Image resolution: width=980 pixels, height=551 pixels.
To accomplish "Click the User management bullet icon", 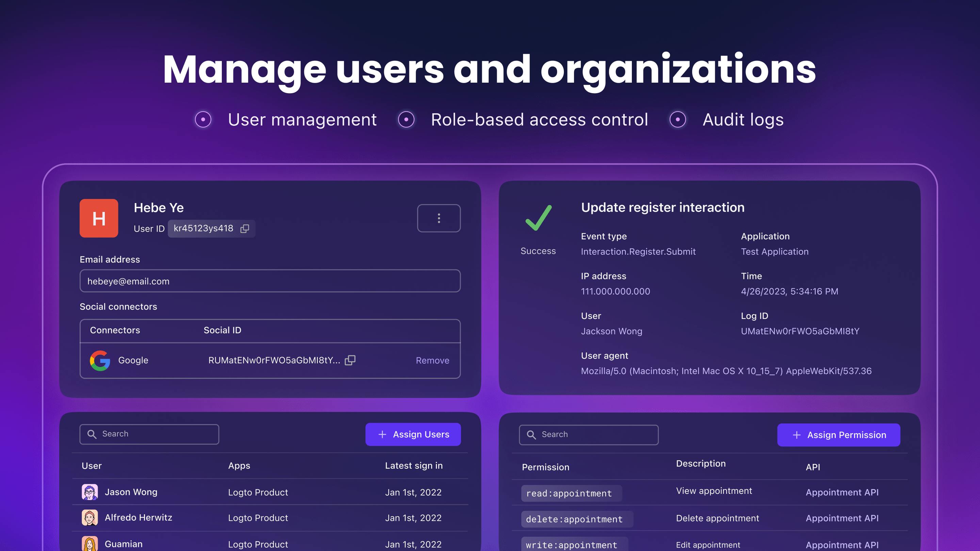I will [x=203, y=120].
